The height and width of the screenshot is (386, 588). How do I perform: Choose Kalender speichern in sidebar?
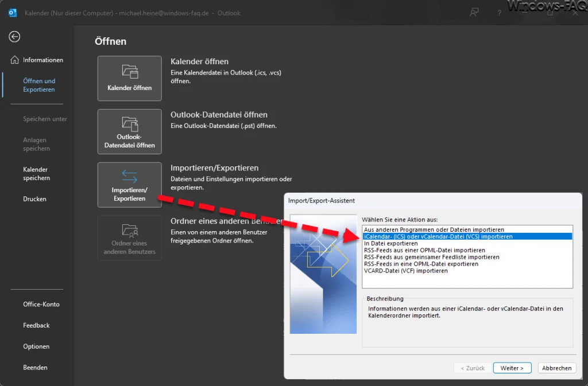pyautogui.click(x=36, y=174)
